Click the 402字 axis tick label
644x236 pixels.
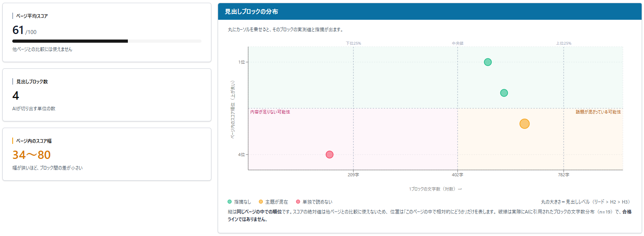(x=458, y=175)
